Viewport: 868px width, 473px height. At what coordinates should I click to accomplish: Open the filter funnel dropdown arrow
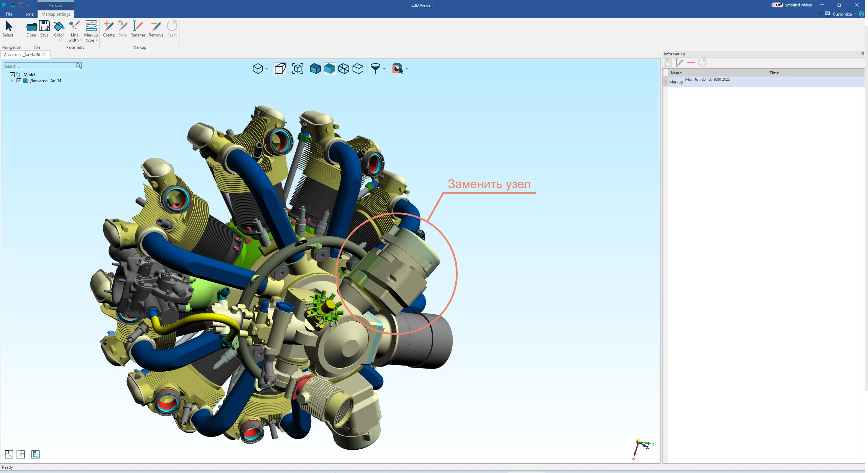pos(385,69)
